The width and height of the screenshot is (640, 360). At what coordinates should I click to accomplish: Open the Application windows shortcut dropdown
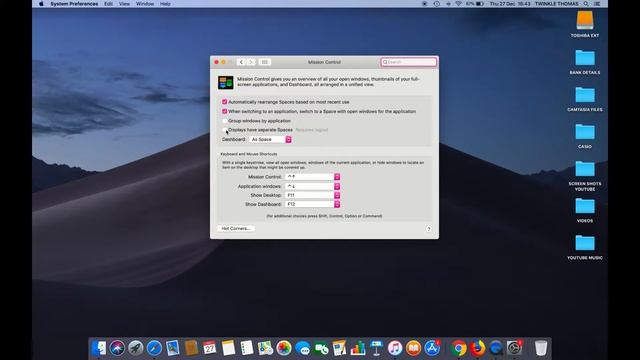tap(313, 186)
